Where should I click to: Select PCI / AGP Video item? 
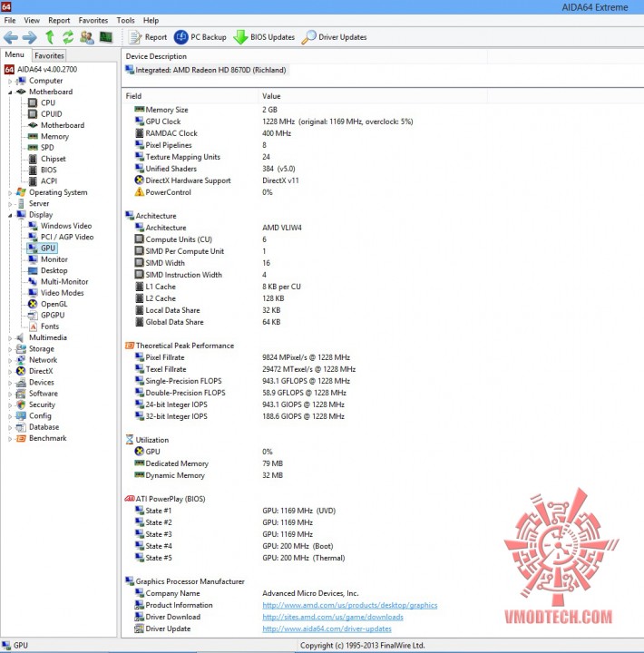pos(61,237)
